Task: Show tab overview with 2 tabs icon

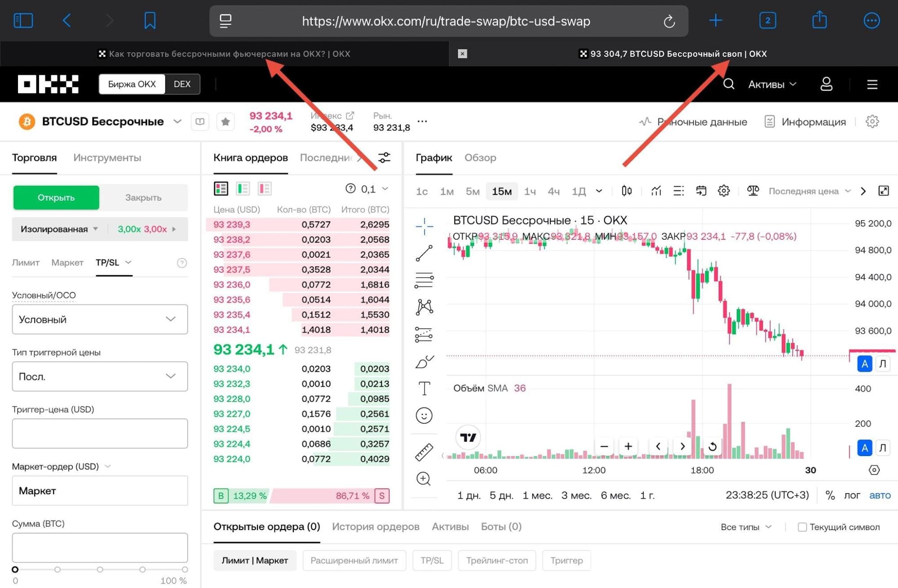Action: click(x=767, y=21)
